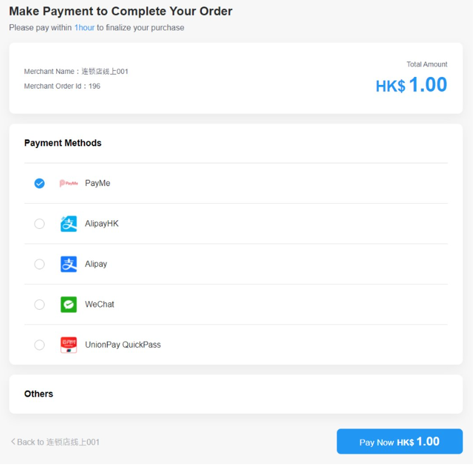Image resolution: width=476 pixels, height=465 pixels.
Task: Click the Total Amount HK$ 1.00 value
Action: tap(411, 85)
